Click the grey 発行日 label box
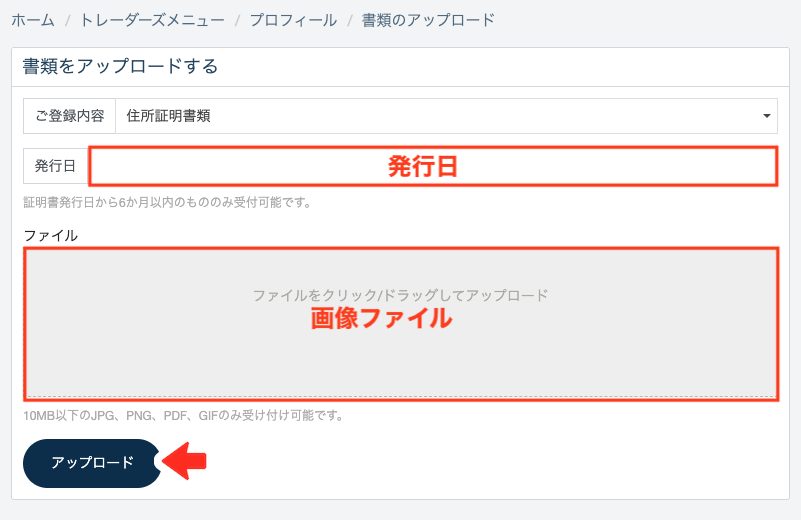Image resolution: width=801 pixels, height=520 pixels. (55, 166)
